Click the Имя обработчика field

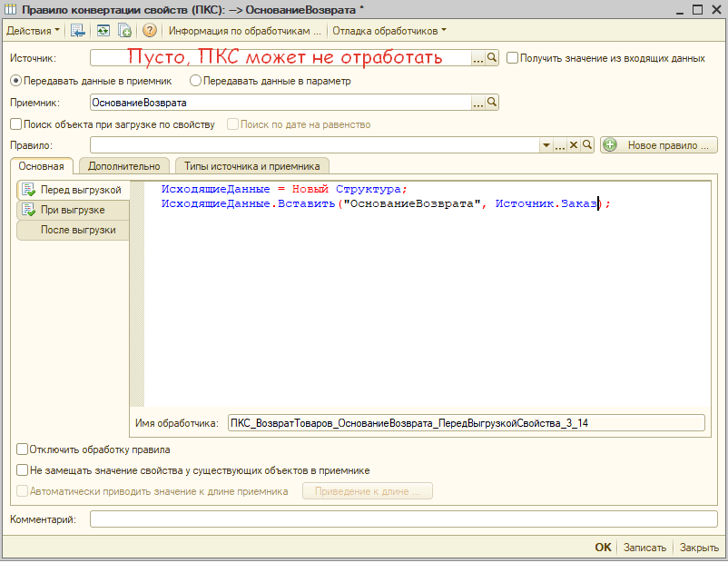pos(467,423)
